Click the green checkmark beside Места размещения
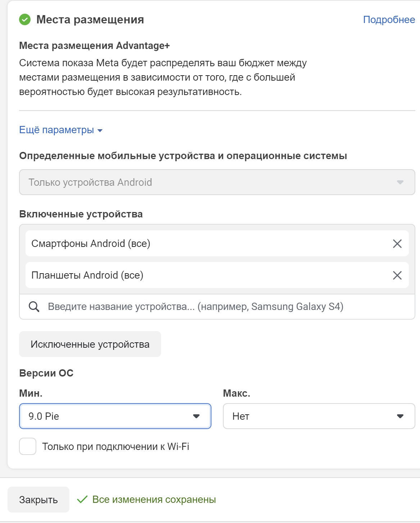 (x=25, y=19)
